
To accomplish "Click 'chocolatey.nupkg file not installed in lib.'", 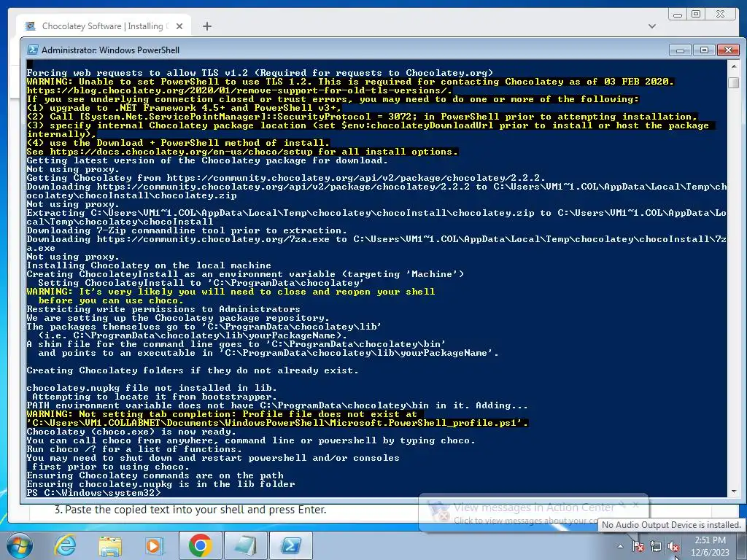I will point(152,388).
